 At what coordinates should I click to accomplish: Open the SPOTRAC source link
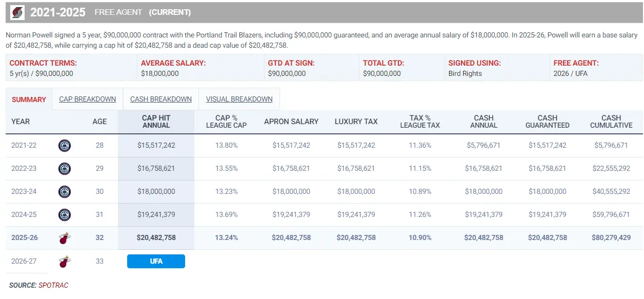tap(53, 285)
